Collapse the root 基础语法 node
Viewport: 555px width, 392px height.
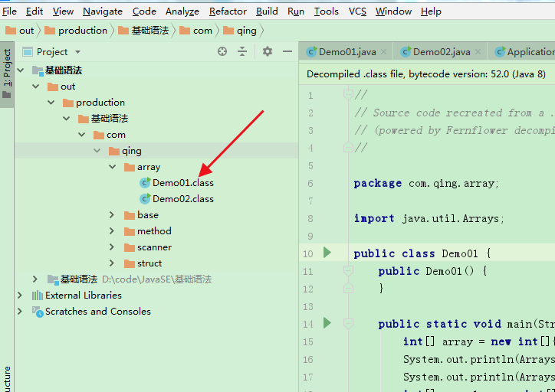[x=21, y=70]
